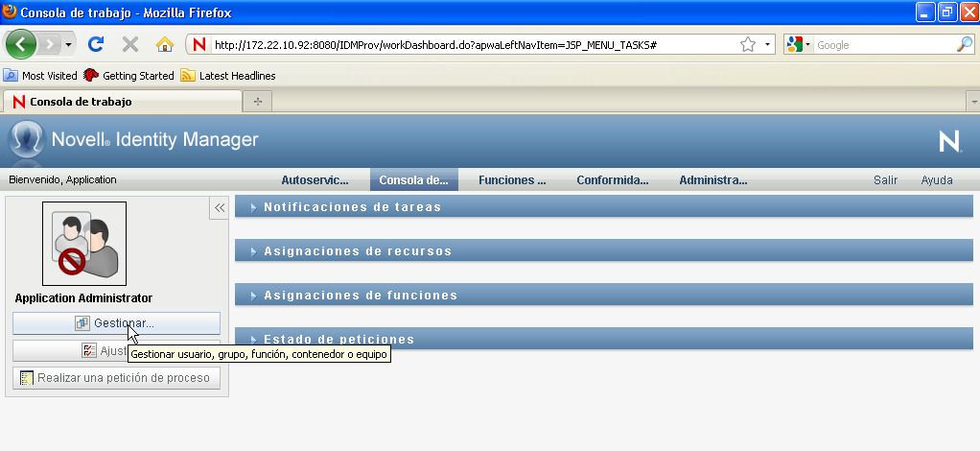Expand the Estado de peticiones section
Viewport: 980px width, 451px height.
[604, 339]
